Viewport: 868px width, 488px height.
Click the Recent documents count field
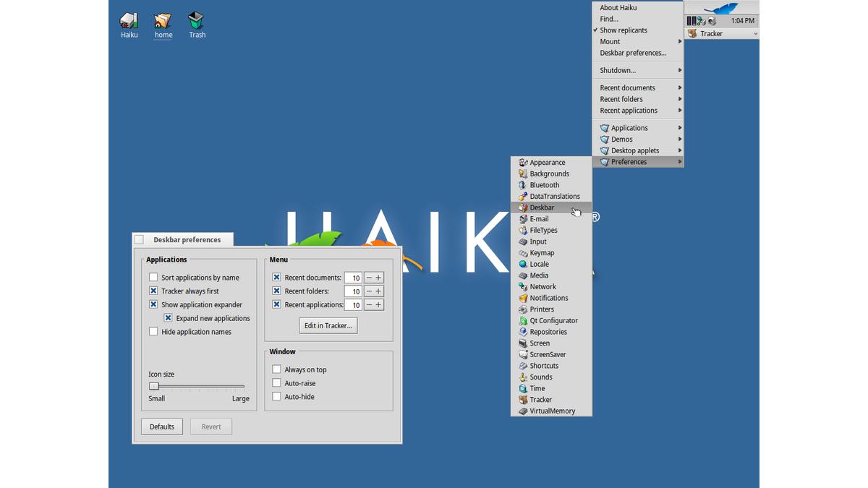point(354,277)
